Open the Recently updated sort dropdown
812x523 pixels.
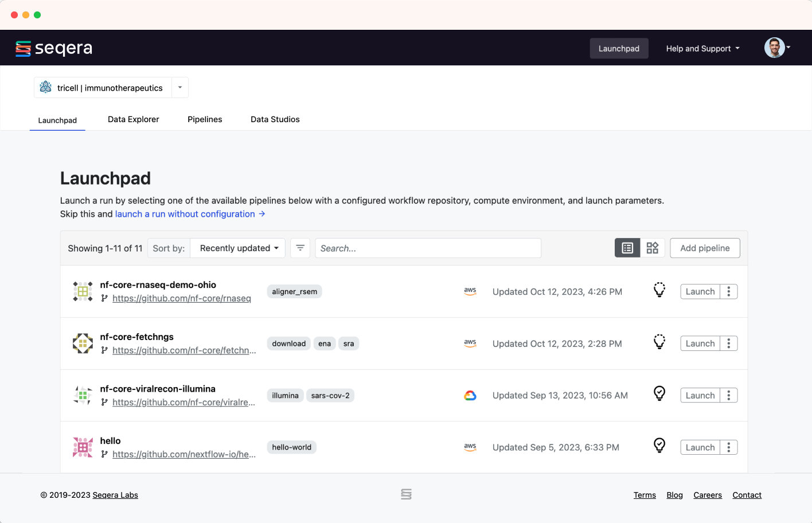(x=239, y=248)
